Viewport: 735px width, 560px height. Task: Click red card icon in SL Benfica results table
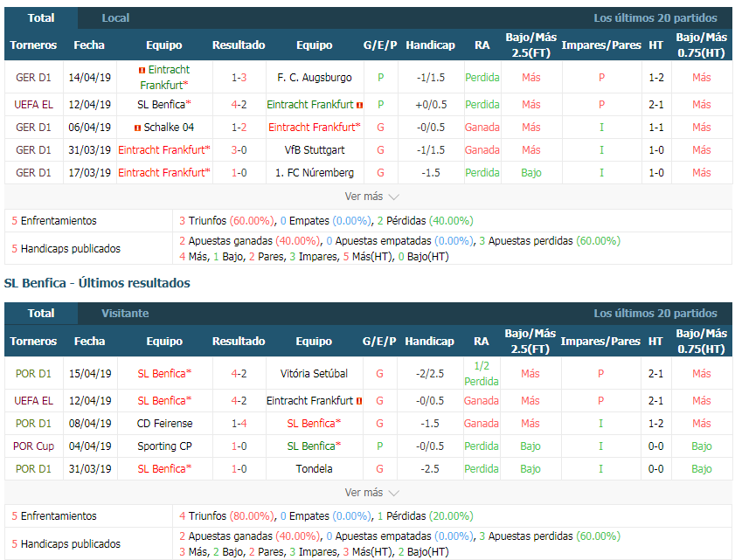coord(359,401)
